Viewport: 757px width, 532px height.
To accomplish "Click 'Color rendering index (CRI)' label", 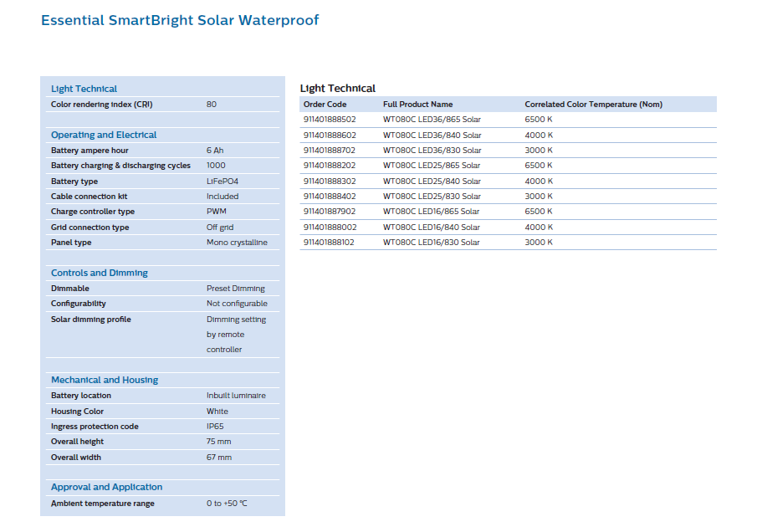I will (x=102, y=105).
